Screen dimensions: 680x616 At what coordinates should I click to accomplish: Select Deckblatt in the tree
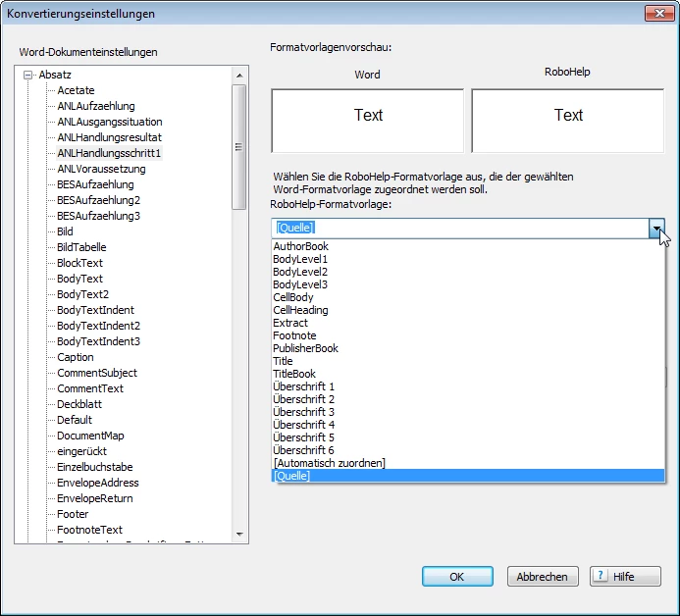click(x=79, y=404)
